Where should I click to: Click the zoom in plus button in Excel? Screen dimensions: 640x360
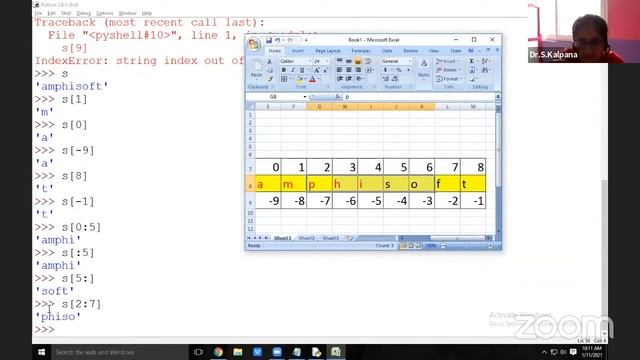click(490, 246)
